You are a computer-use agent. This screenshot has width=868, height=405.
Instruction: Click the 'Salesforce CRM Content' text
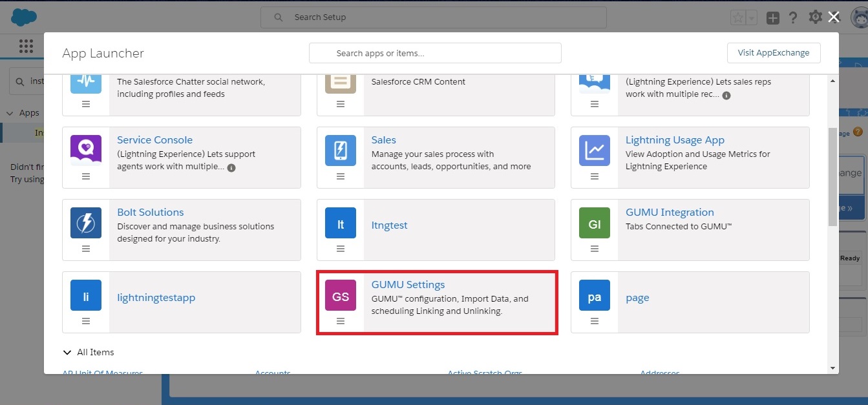click(418, 82)
